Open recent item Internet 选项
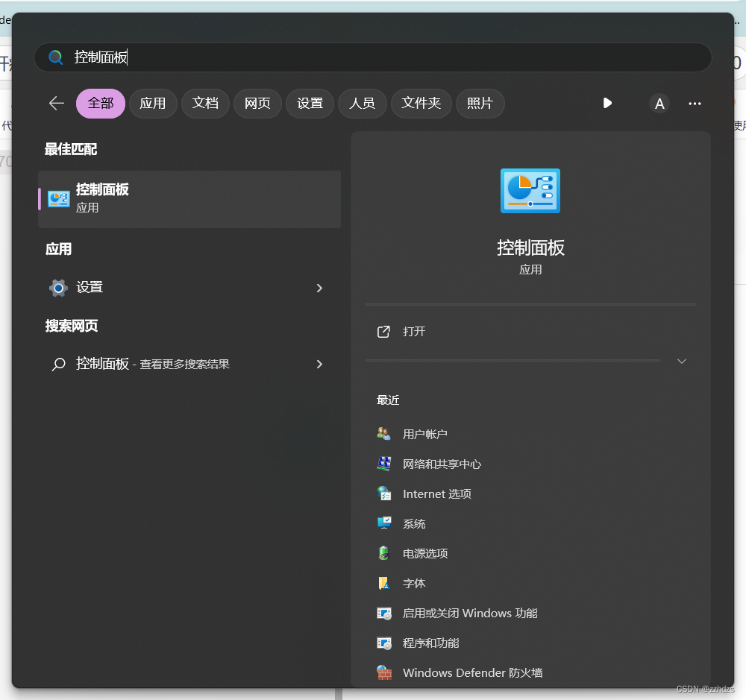Viewport: 746px width, 700px height. 436,494
